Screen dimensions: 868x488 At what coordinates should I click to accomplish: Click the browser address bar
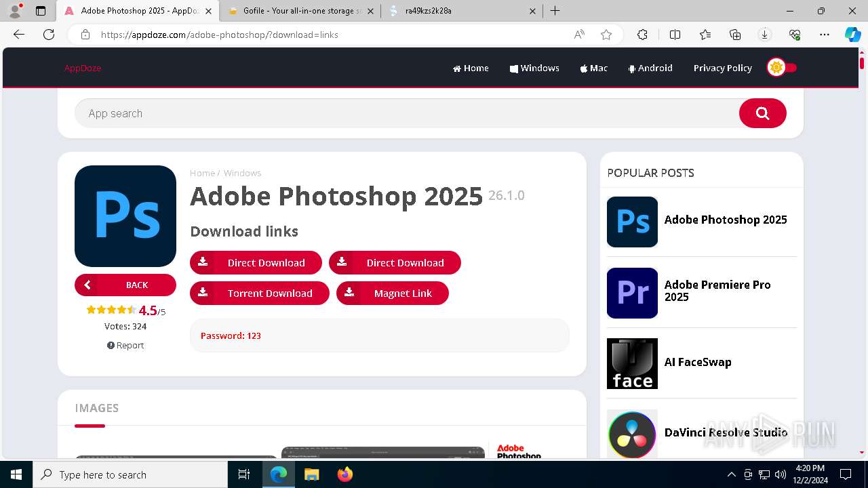[x=332, y=35]
